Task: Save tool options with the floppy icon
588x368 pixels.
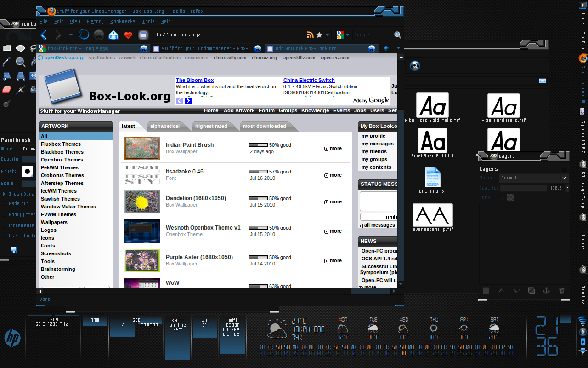Action: [x=14, y=250]
